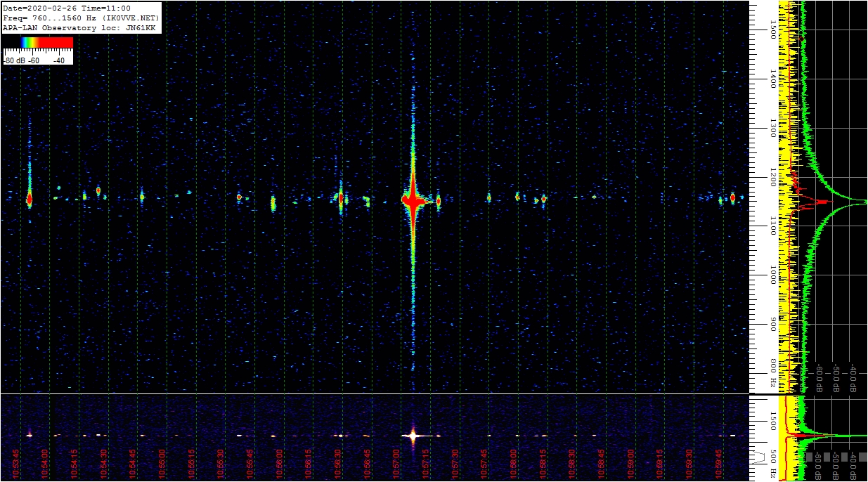This screenshot has height=482, width=868.
Task: Click the 10:57:00 time marker
Action: [397, 464]
